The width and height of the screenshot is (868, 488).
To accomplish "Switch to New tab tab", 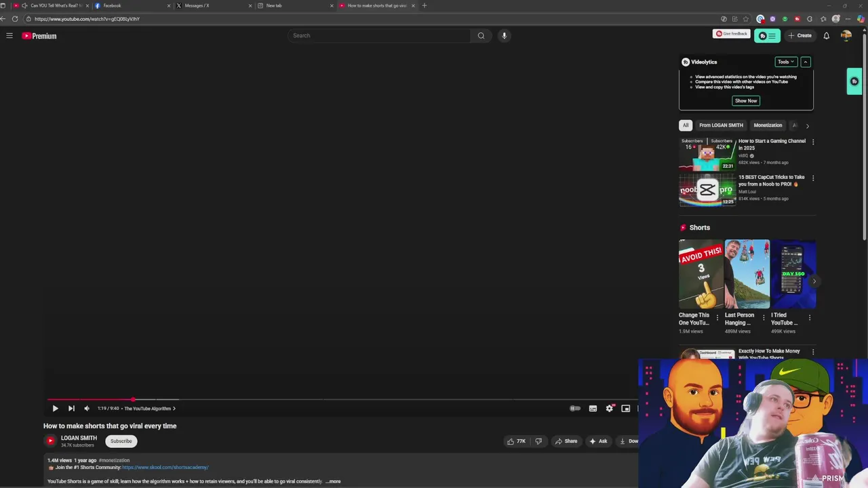I will pos(296,5).
